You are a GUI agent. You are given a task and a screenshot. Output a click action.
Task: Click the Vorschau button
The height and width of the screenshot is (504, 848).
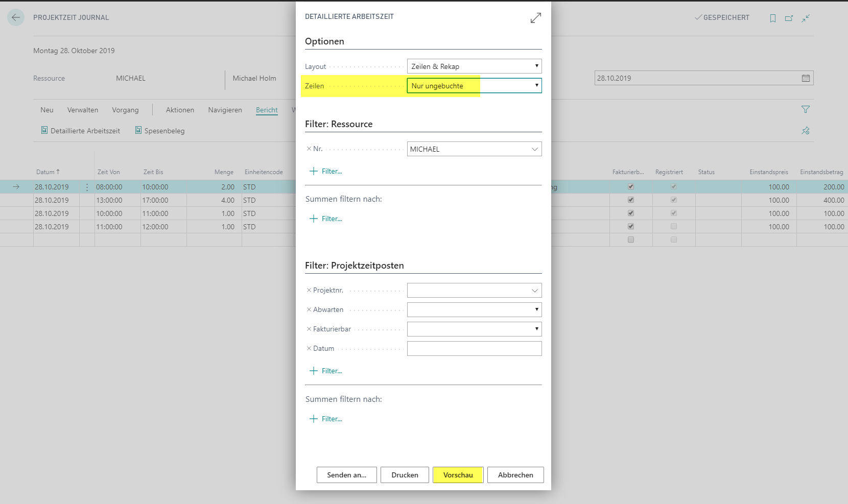click(458, 475)
